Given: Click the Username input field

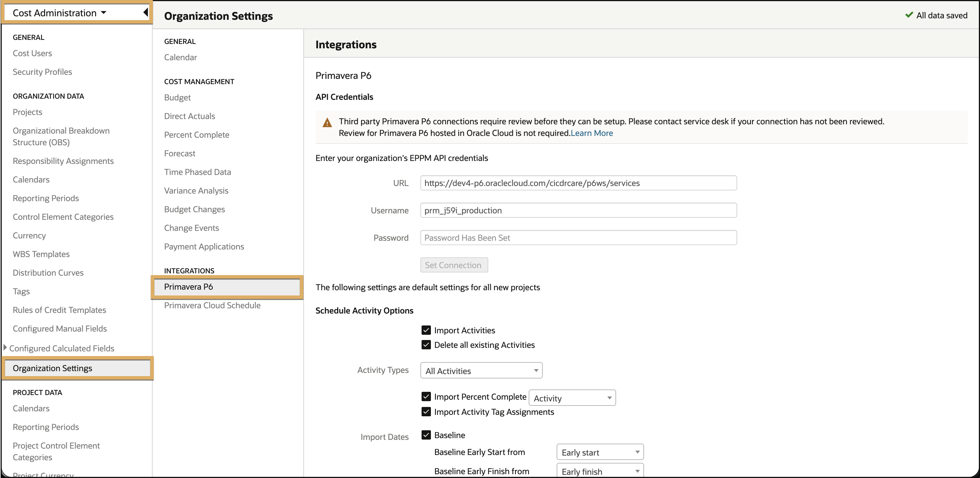Looking at the screenshot, I should (578, 210).
